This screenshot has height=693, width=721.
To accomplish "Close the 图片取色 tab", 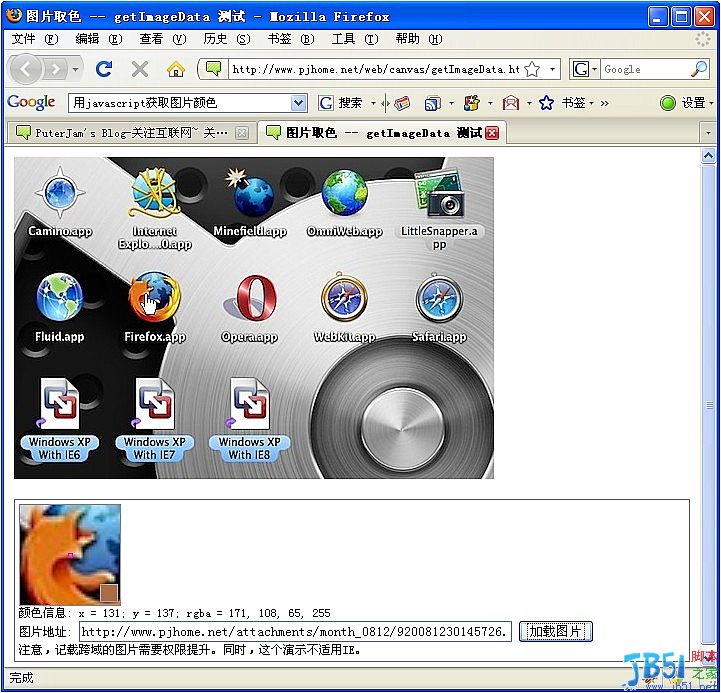I will pyautogui.click(x=492, y=133).
